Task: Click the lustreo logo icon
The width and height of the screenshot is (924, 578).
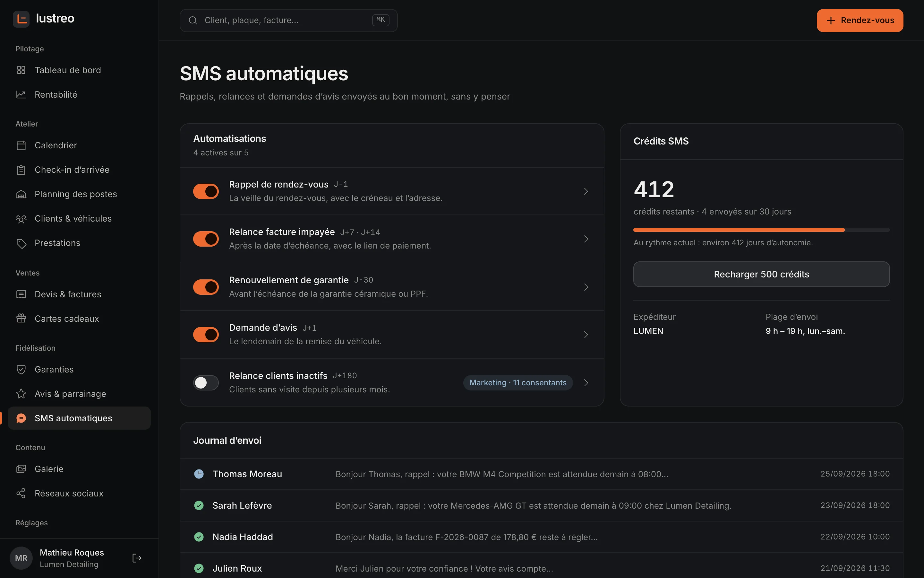Action: [21, 19]
